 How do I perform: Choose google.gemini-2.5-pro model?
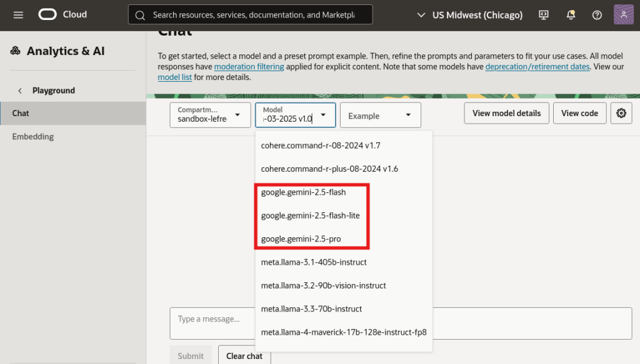(x=344, y=239)
